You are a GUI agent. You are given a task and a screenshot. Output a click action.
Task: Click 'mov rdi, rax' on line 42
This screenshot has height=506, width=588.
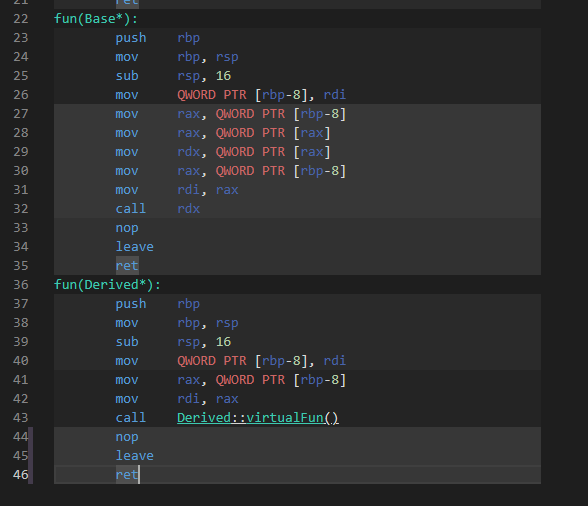[x=177, y=399]
